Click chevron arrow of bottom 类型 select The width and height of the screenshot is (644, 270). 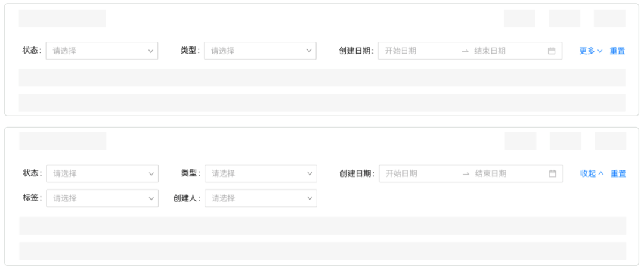pos(310,173)
